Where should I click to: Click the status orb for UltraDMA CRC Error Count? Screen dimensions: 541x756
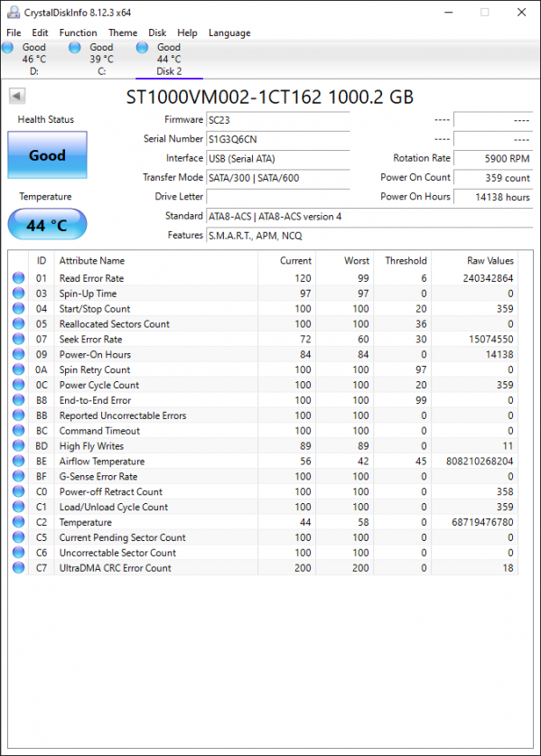[18, 567]
